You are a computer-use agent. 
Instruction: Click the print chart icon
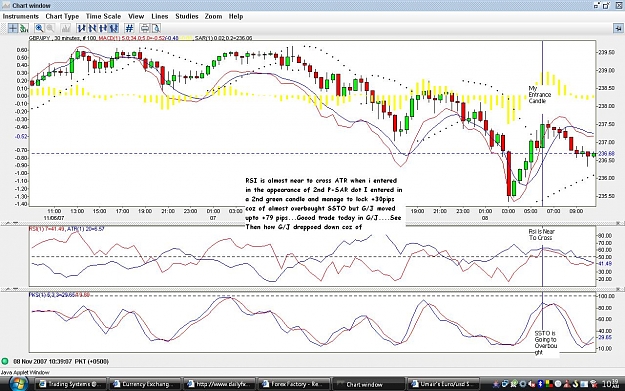[144, 28]
